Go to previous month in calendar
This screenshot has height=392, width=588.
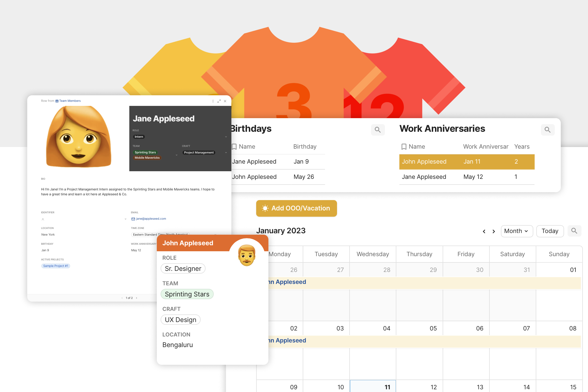click(x=484, y=231)
